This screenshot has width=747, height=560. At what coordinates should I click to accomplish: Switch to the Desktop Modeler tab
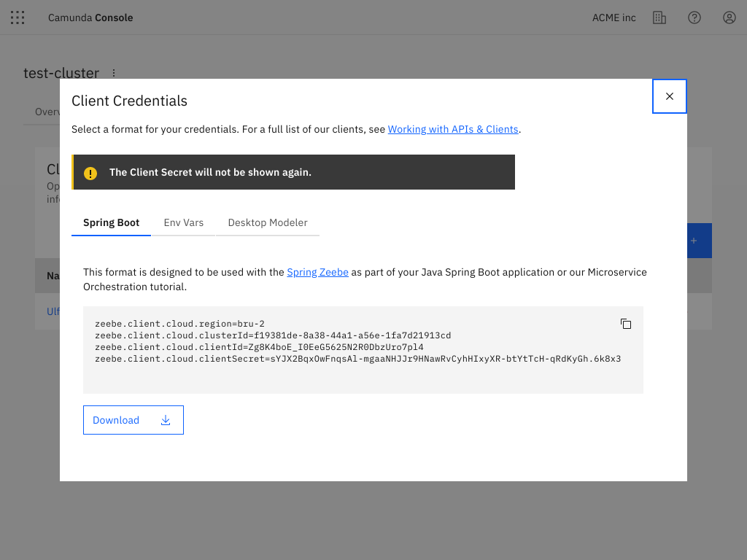coord(268,222)
